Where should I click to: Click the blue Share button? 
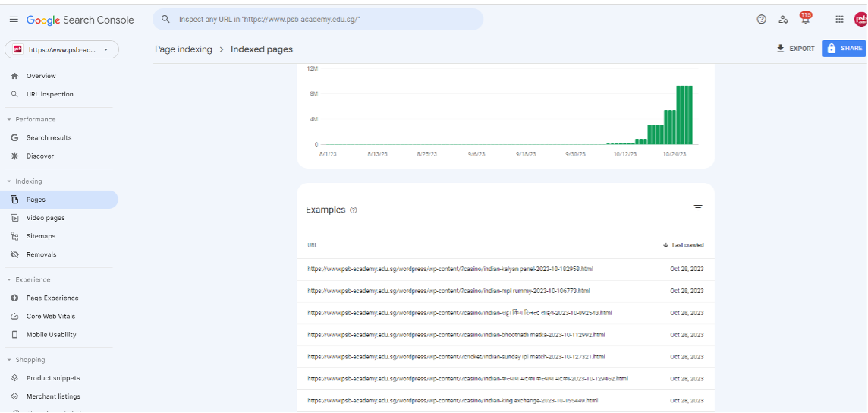844,49
